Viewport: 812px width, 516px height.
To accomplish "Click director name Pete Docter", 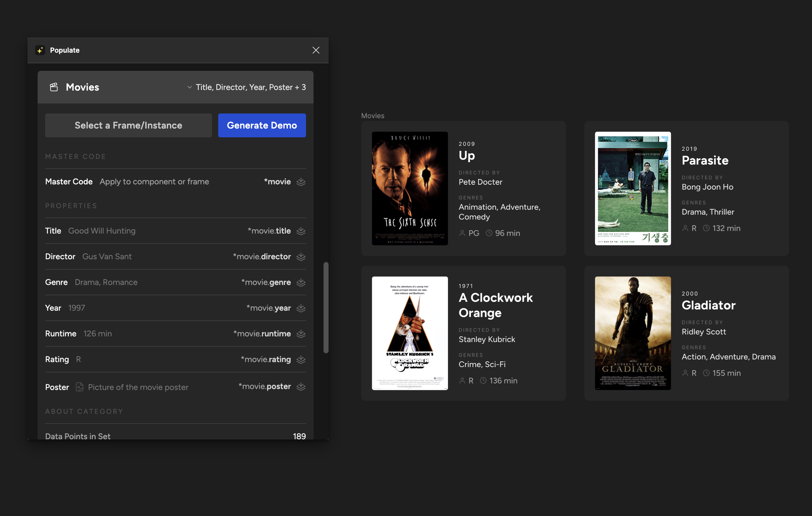I will click(481, 182).
